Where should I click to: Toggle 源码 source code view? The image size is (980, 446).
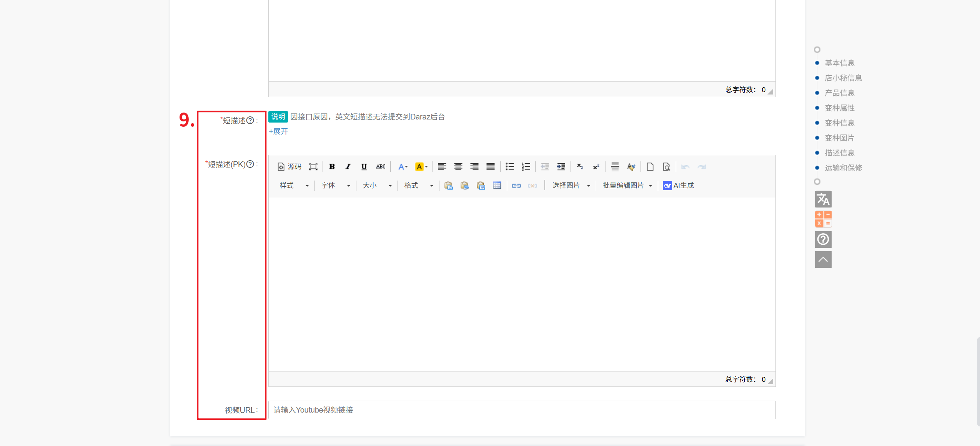coord(290,166)
